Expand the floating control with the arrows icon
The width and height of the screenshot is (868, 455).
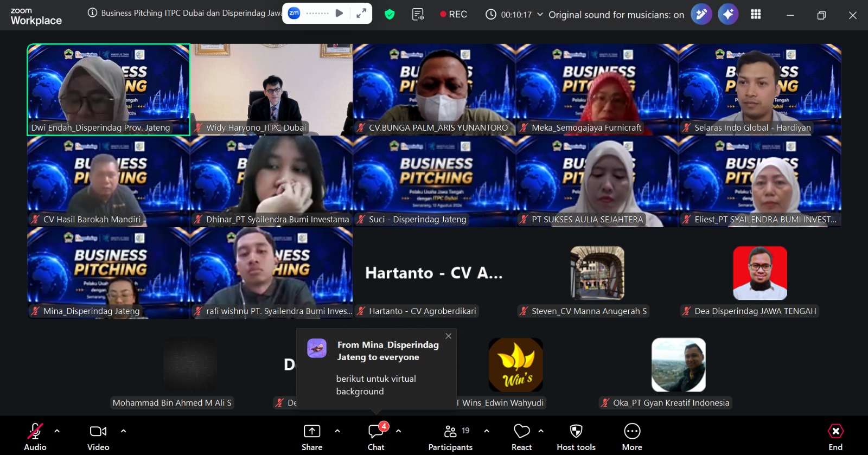361,14
